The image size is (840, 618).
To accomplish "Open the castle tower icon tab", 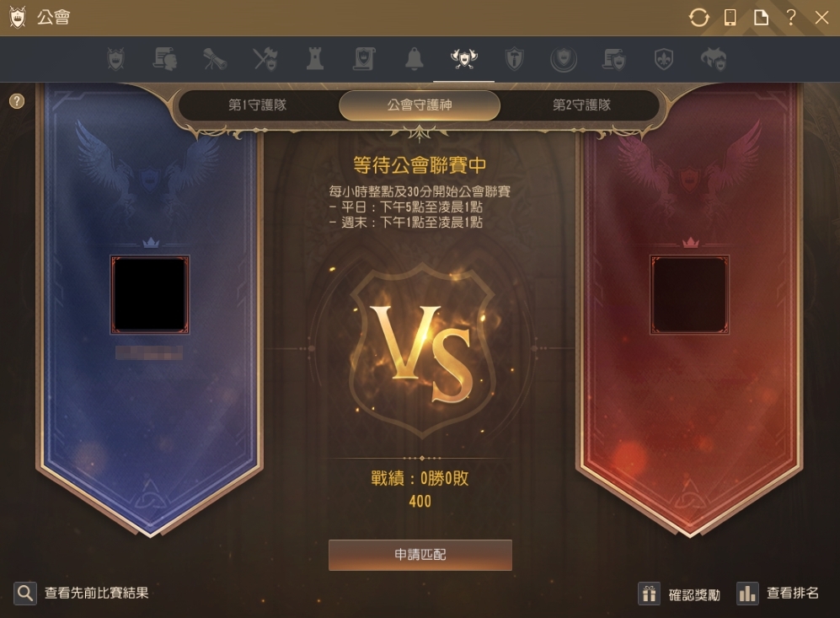I will tap(314, 59).
